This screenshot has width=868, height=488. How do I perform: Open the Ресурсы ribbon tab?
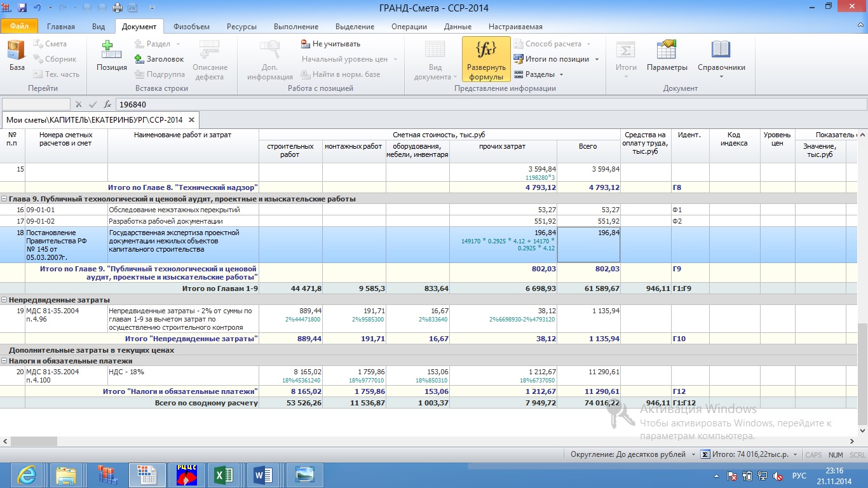click(x=241, y=27)
